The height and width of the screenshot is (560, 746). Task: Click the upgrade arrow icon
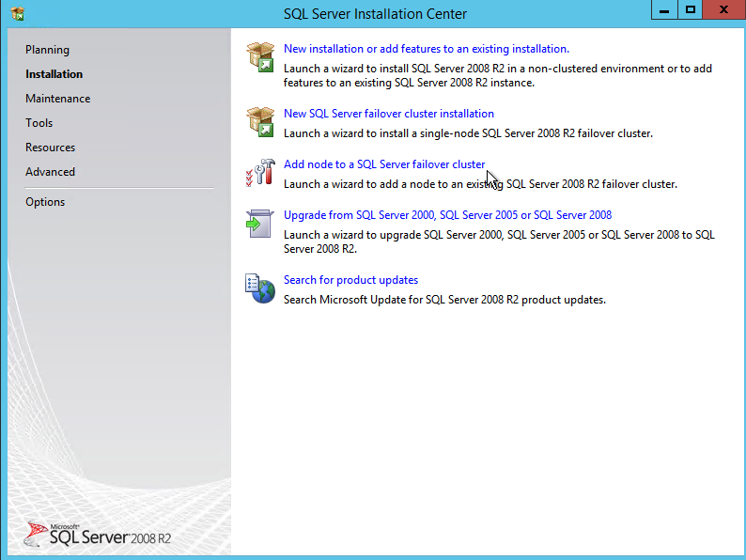[x=260, y=224]
